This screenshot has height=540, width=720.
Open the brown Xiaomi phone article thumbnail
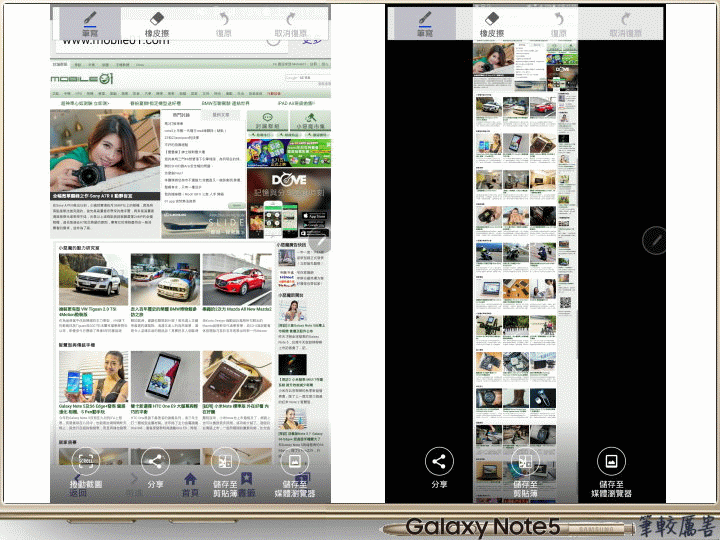[x=237, y=377]
